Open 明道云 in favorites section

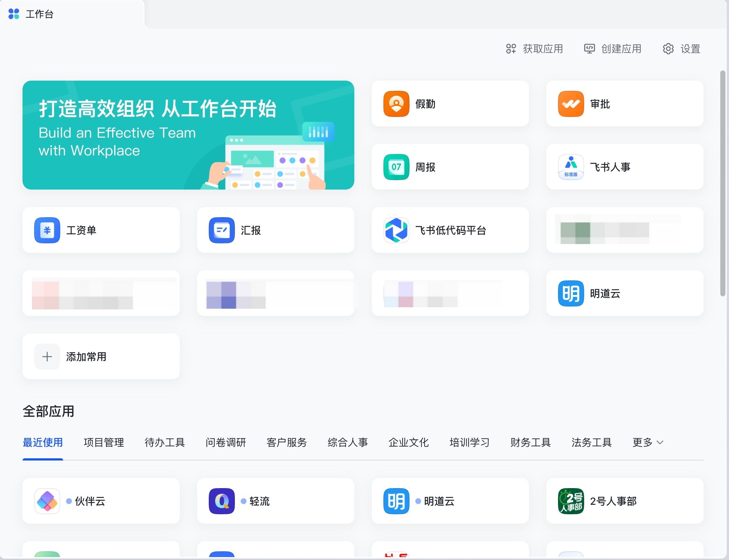(571, 293)
